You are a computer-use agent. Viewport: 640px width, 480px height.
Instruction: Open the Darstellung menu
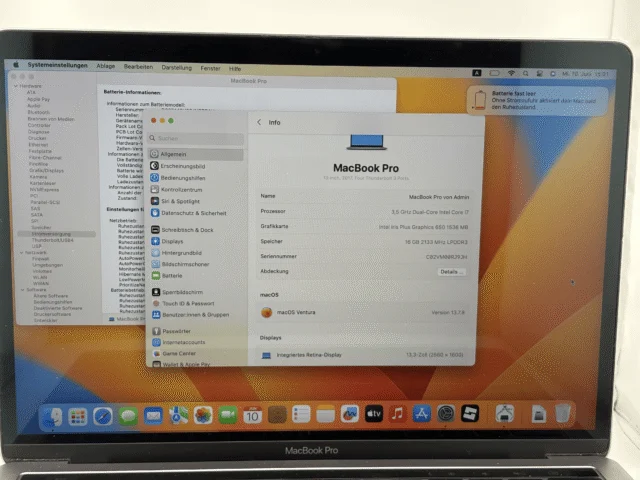[x=176, y=67]
